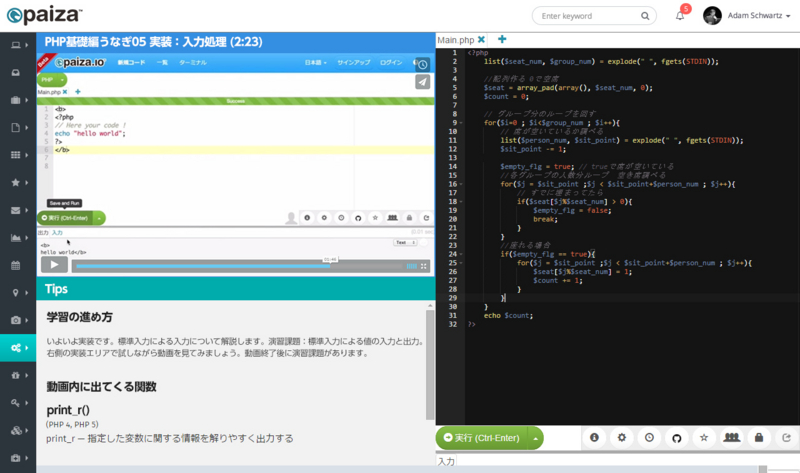Click the share export icon in editor toolbar
The width and height of the screenshot is (800, 473).
(x=787, y=438)
